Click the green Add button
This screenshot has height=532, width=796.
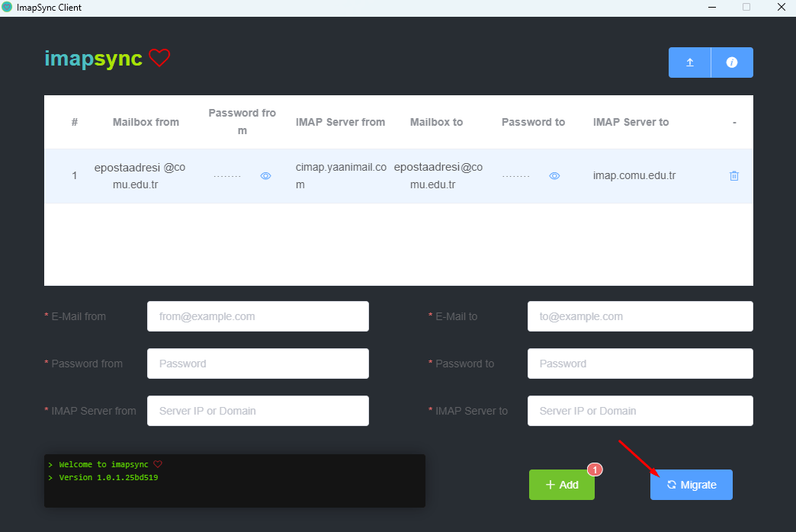point(561,485)
